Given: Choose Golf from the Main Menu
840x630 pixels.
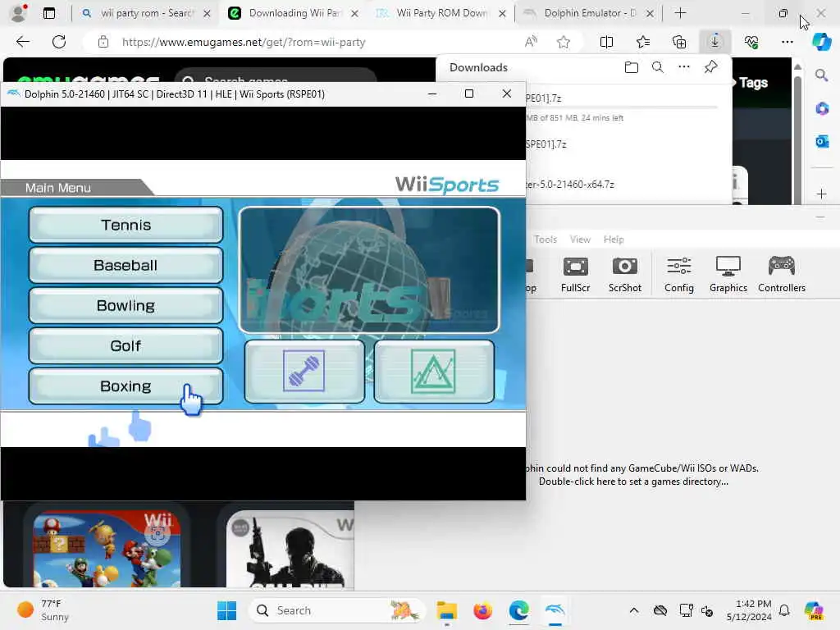Looking at the screenshot, I should pyautogui.click(x=126, y=345).
